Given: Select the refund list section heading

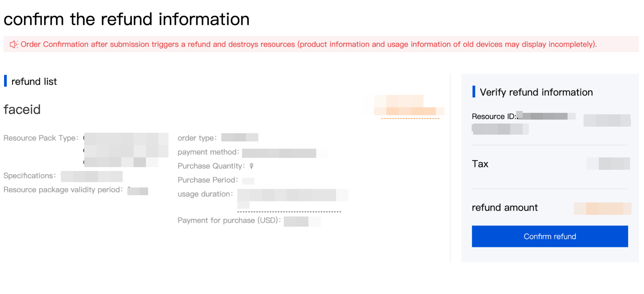Looking at the screenshot, I should pos(34,81).
